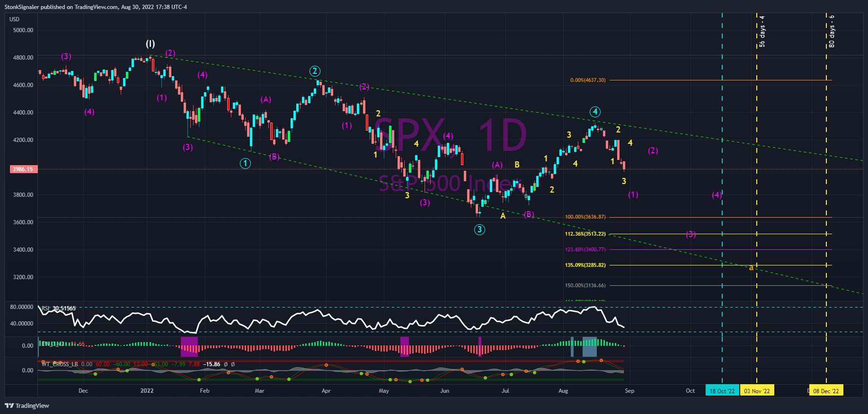
Task: Select the cyan circled 4 wave label
Action: point(595,112)
